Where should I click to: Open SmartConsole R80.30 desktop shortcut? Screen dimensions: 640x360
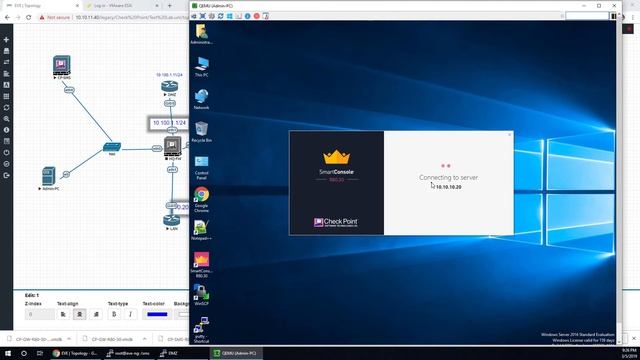[201, 264]
